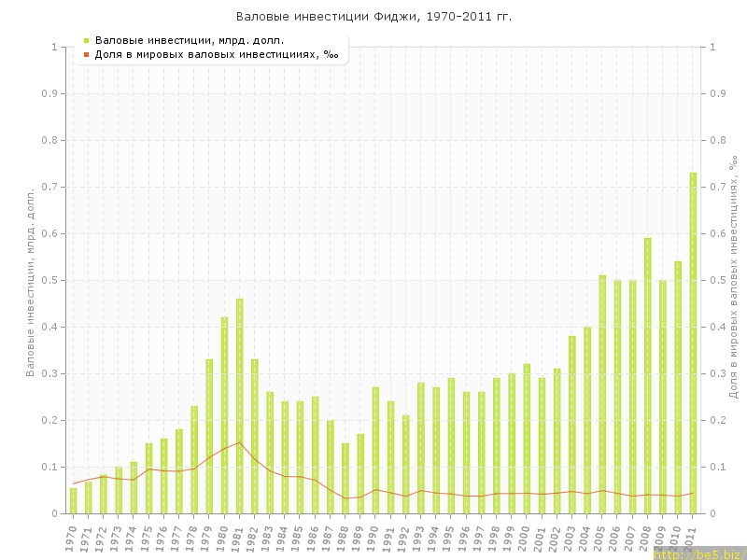
Task: Click the left axis title 'Валовые инвестиции, млрд. долл.'
Action: pyautogui.click(x=30, y=280)
